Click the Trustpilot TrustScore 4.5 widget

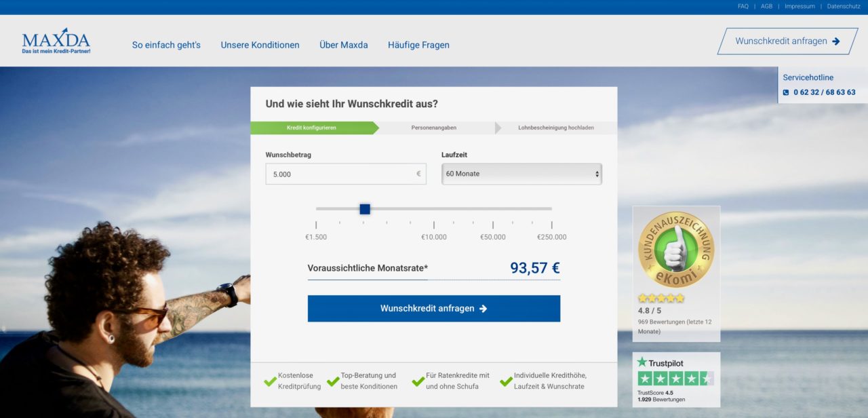click(676, 380)
